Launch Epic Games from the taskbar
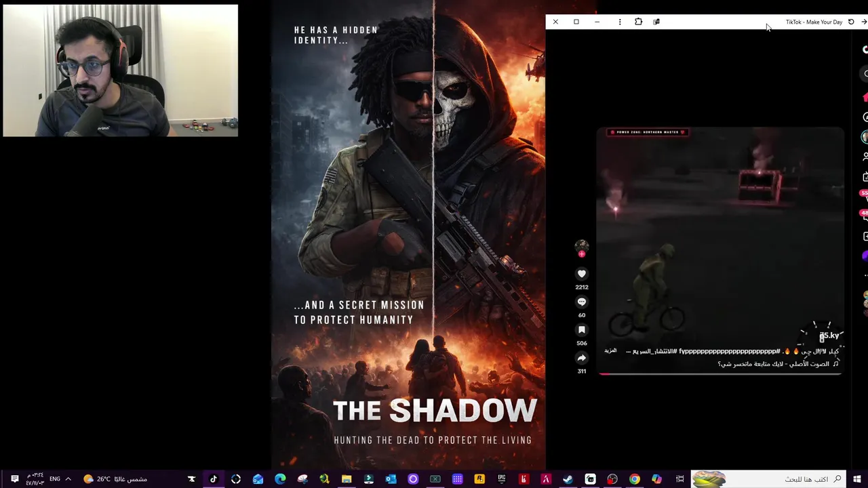 (502, 479)
